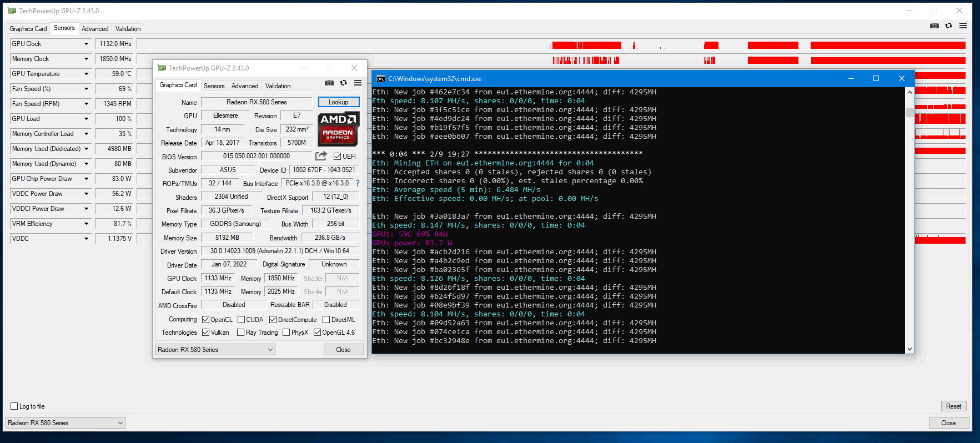Click the GPU Clock sensor graph
980x443 pixels.
pyautogui.click(x=551, y=44)
